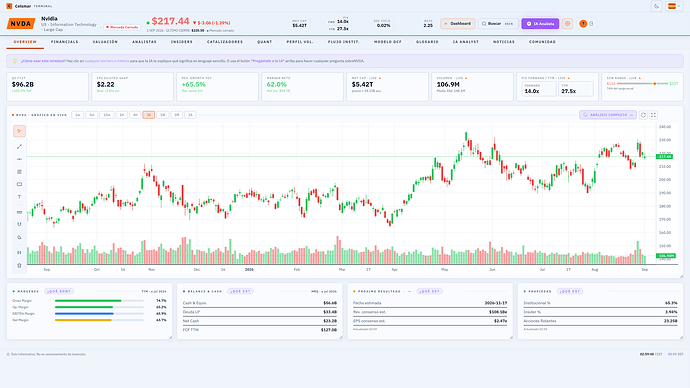The width and height of the screenshot is (690, 388).
Task: Select the Fibonacci levels chart tool
Action: click(19, 172)
